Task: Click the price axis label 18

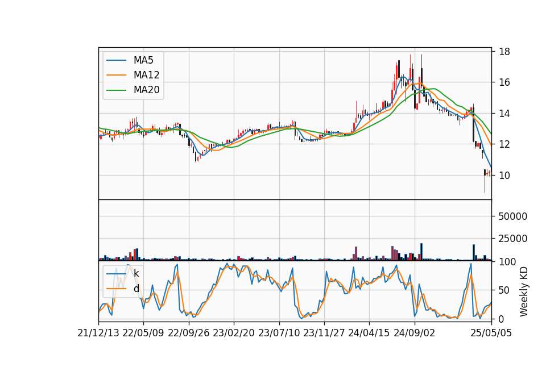Action: [504, 52]
